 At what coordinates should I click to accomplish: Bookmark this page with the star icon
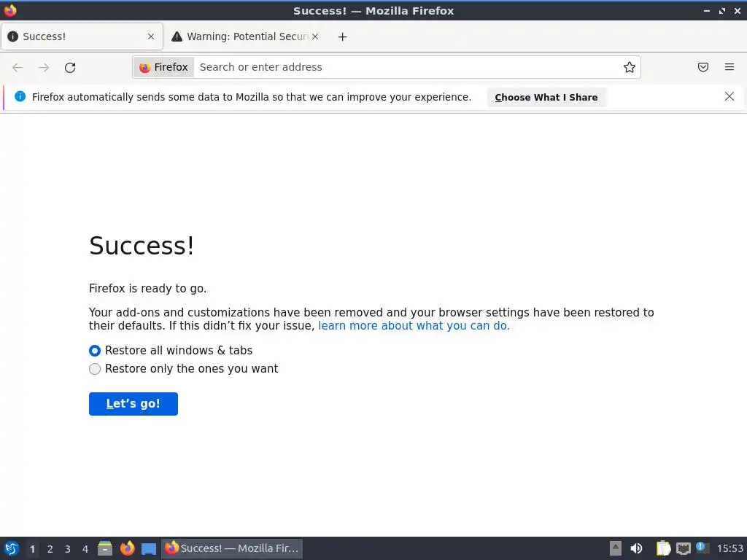[x=630, y=67]
